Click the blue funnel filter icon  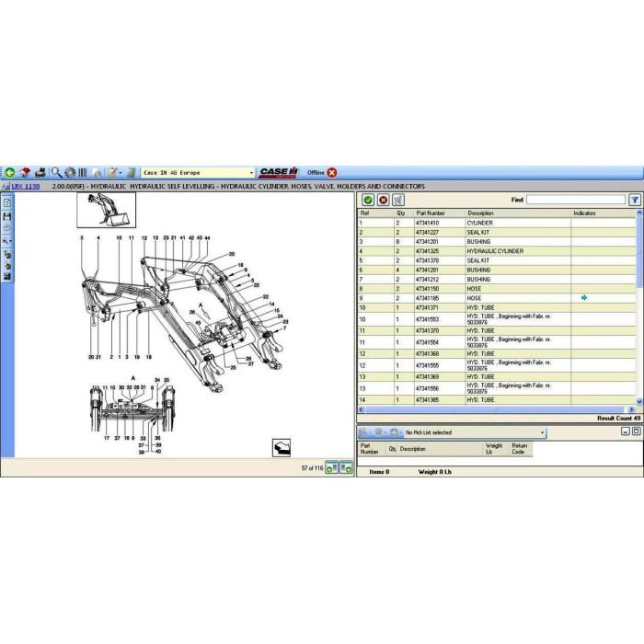click(635, 200)
